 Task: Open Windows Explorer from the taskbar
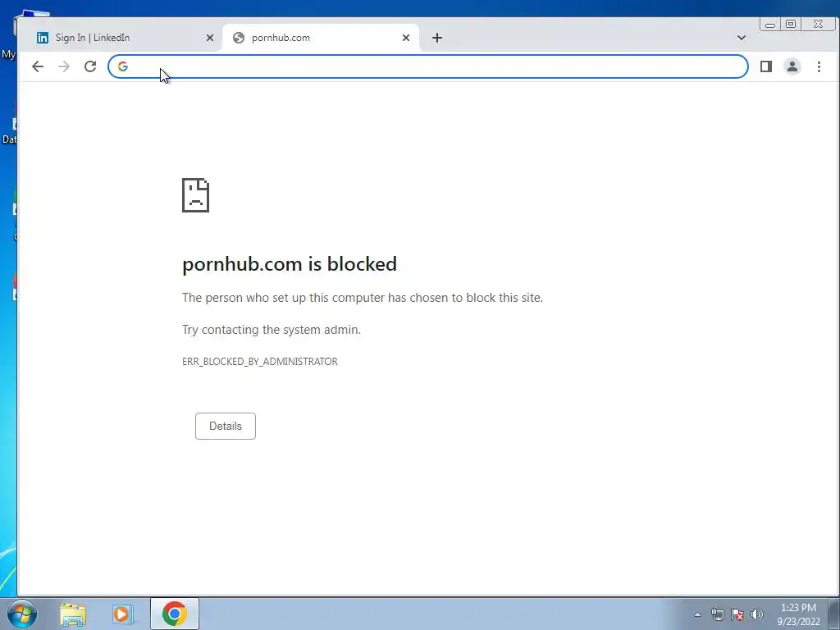[73, 614]
